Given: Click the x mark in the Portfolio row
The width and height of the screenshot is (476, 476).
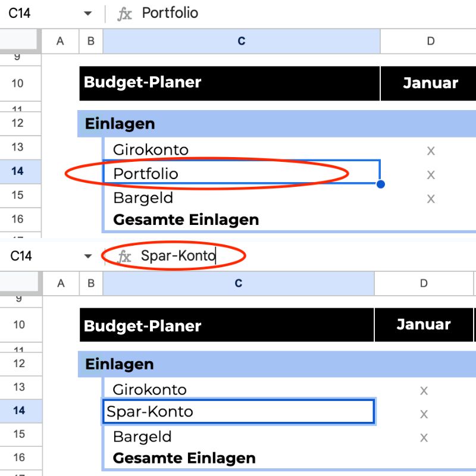Looking at the screenshot, I should pyautogui.click(x=431, y=175).
